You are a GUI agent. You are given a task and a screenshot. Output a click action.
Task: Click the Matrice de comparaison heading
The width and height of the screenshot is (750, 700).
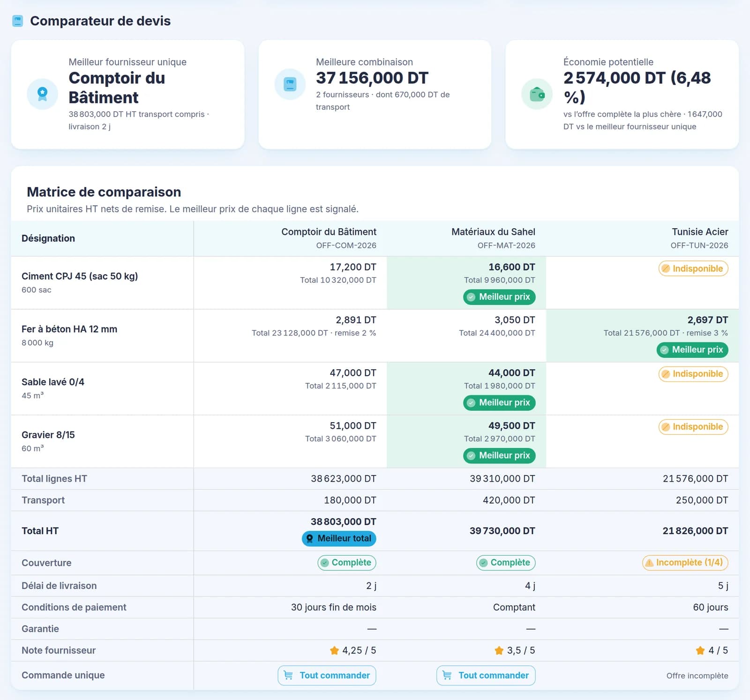click(104, 192)
